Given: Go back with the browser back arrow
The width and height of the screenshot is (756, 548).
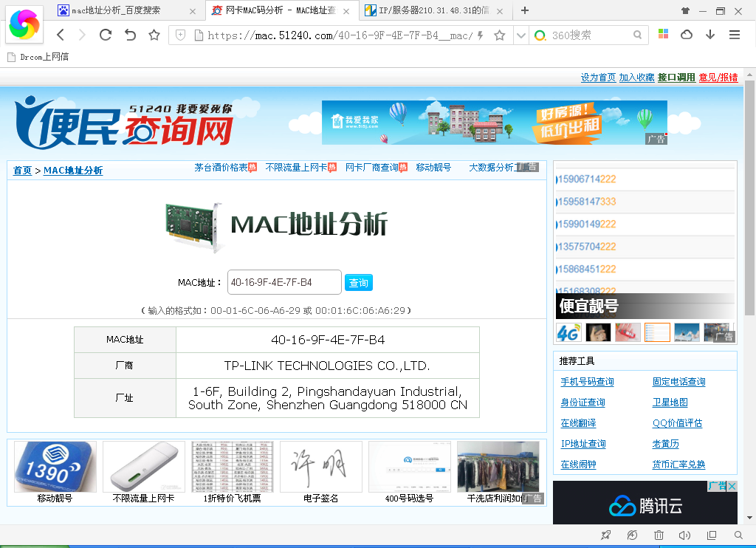Looking at the screenshot, I should (61, 35).
